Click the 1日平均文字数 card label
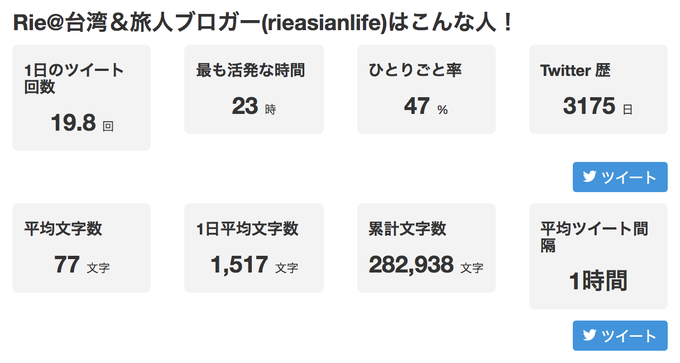The height and width of the screenshot is (363, 680). pos(247,229)
